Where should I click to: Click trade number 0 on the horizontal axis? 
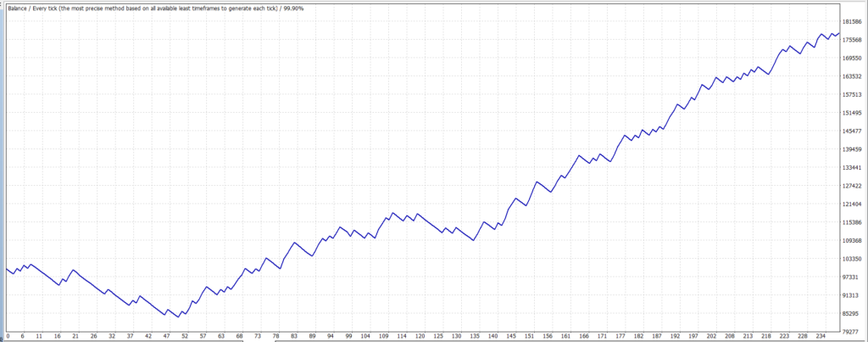click(7, 337)
